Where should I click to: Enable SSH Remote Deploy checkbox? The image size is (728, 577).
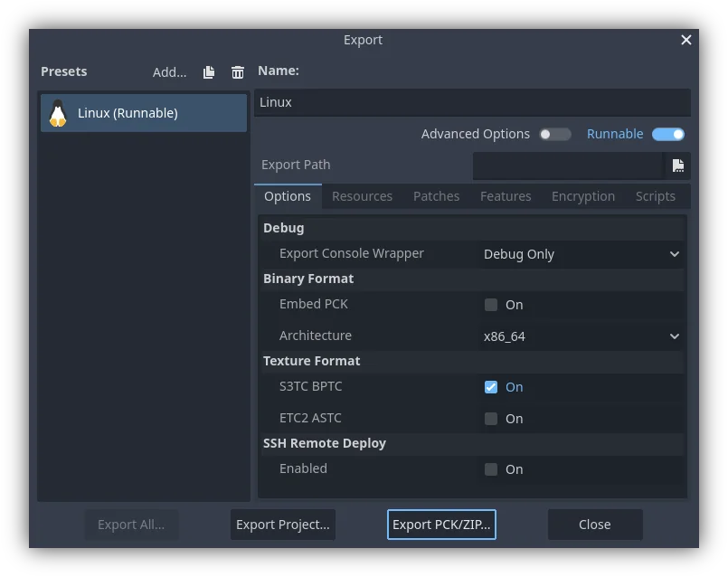[491, 469]
